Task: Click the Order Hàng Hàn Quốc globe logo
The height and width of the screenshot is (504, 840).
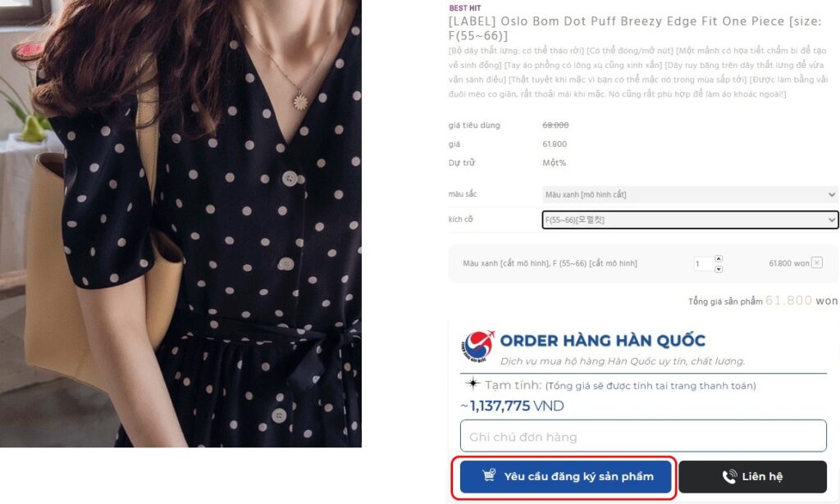Action: (477, 346)
